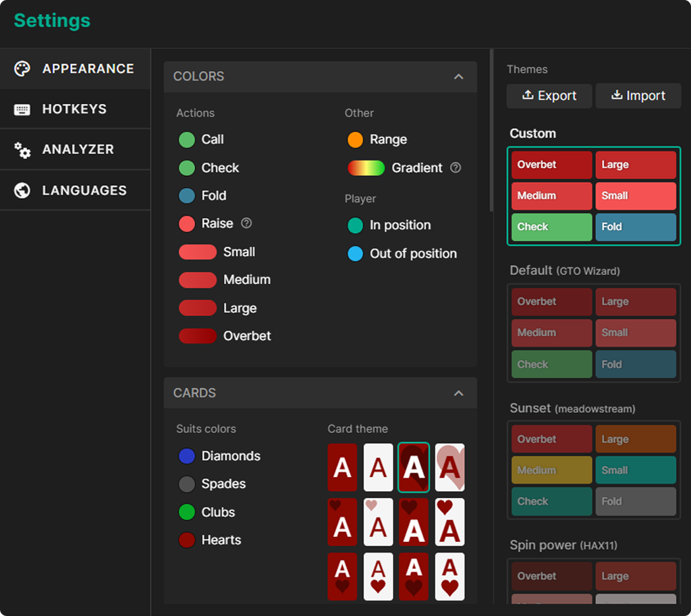Select the red ace with large background heart
Image resolution: width=691 pixels, height=616 pixels.
point(414,467)
